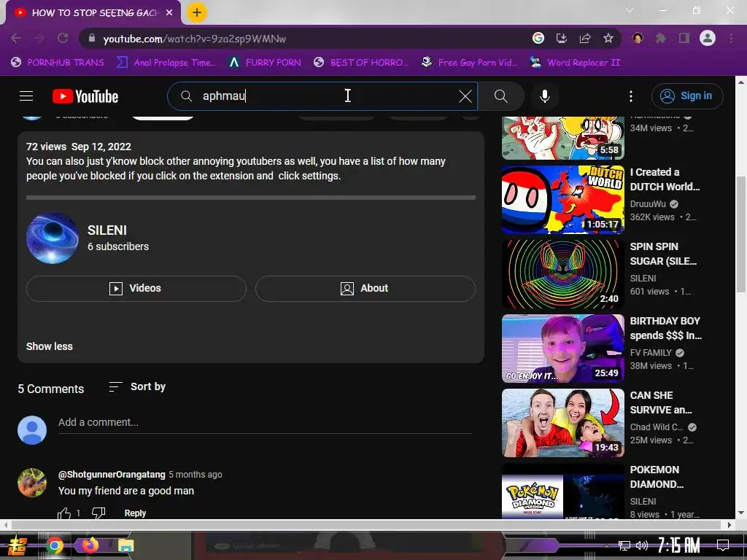Click the Add a comment field
Viewport: 747px width, 560px height.
click(265, 422)
